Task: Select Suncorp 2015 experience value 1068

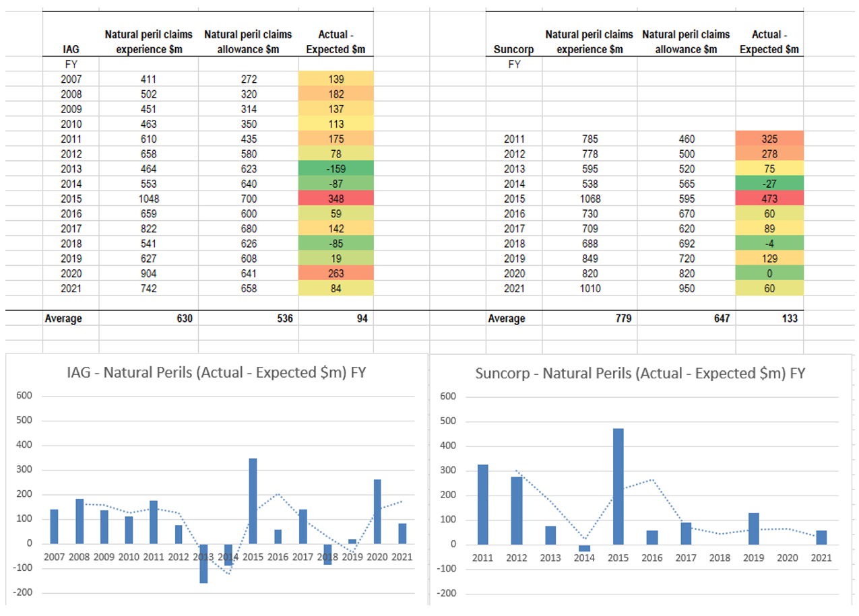Action: click(590, 199)
